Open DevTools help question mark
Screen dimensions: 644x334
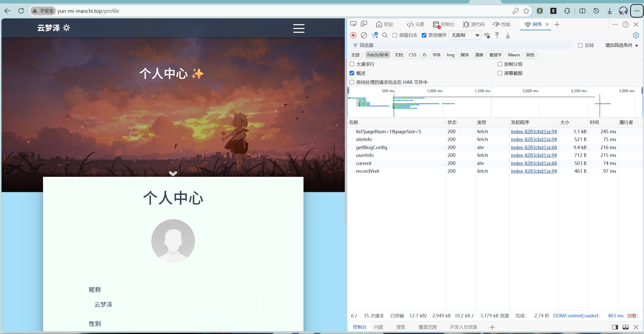pyautogui.click(x=626, y=24)
